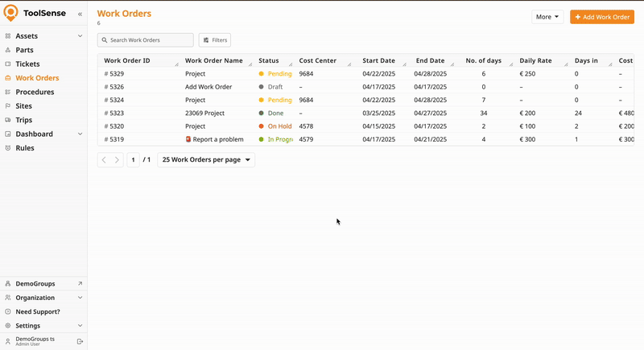
Task: Sort by Start Date column header
Action: pyautogui.click(x=378, y=60)
